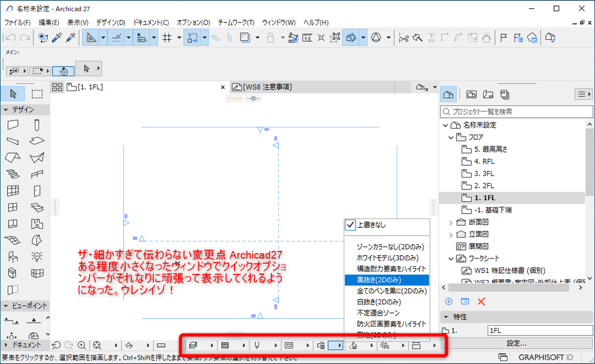Select the Stair tool in toolbox
Screen dimensions: 595x364
tap(13, 174)
